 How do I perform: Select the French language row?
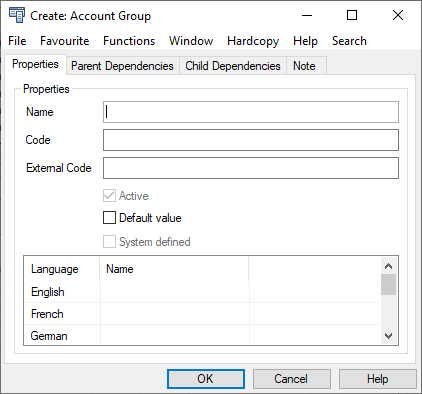(202, 314)
